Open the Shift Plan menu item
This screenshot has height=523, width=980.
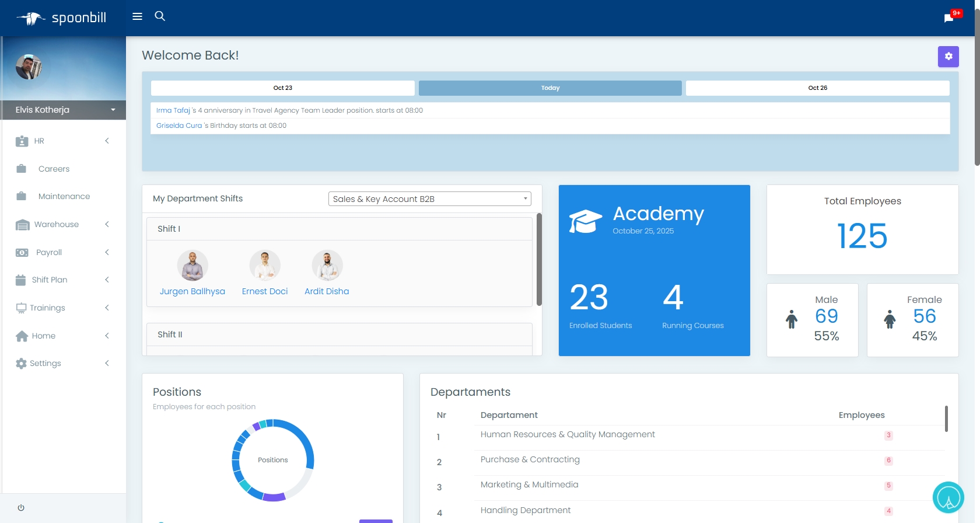pos(50,280)
